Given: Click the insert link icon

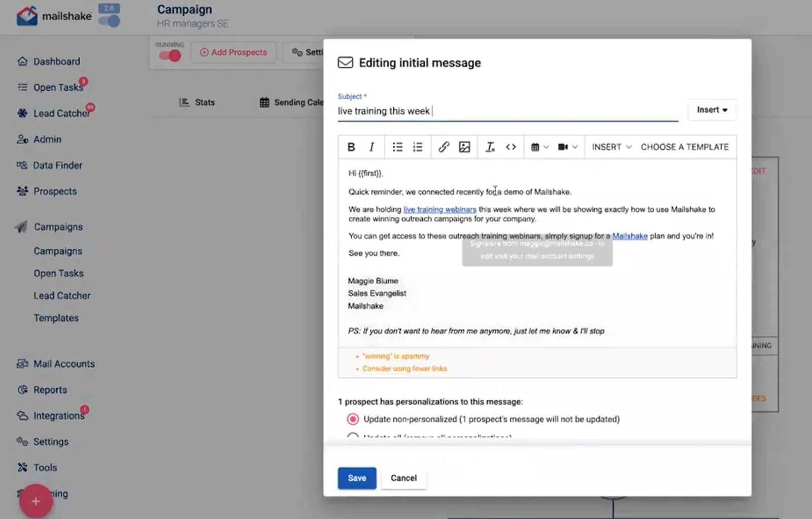Looking at the screenshot, I should (444, 147).
